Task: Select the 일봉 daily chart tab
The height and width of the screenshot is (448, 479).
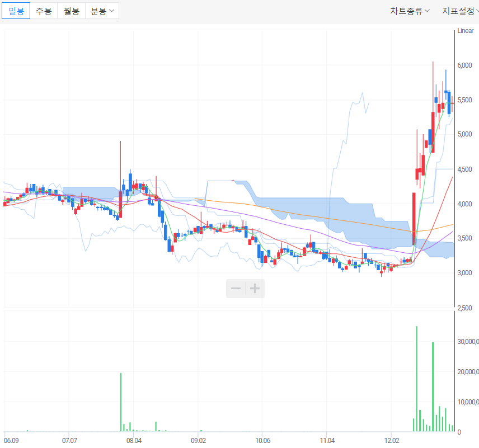Action: (16, 11)
